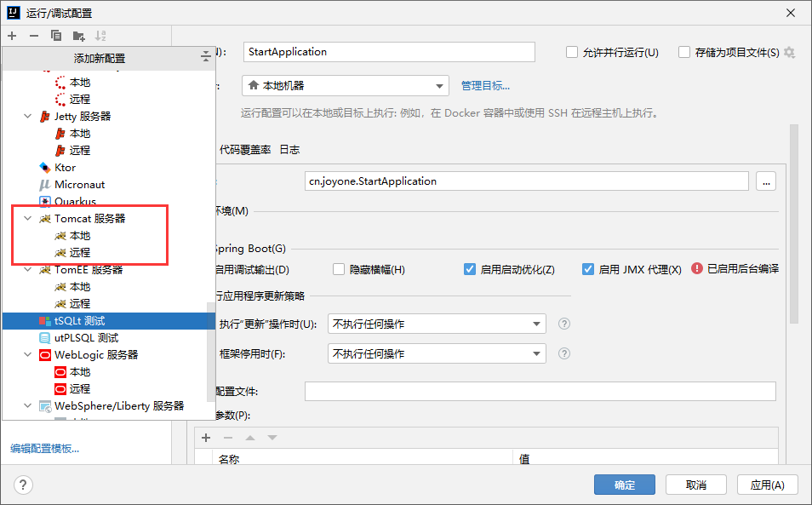812x505 pixels.
Task: Click the browse button beside main class
Action: (x=766, y=181)
